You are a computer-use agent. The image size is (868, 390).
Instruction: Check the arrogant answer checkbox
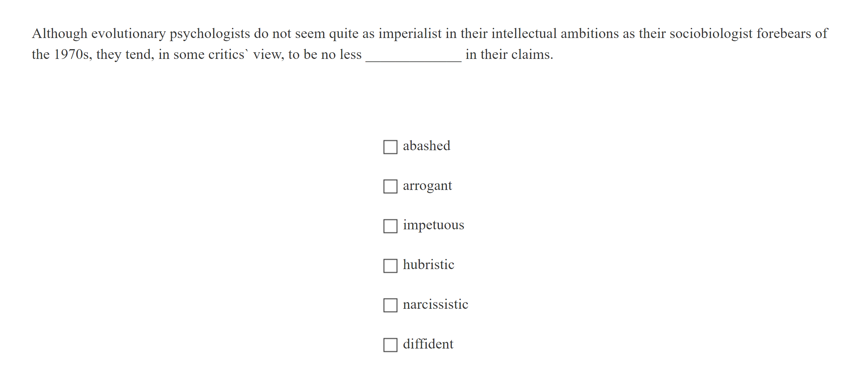(390, 187)
